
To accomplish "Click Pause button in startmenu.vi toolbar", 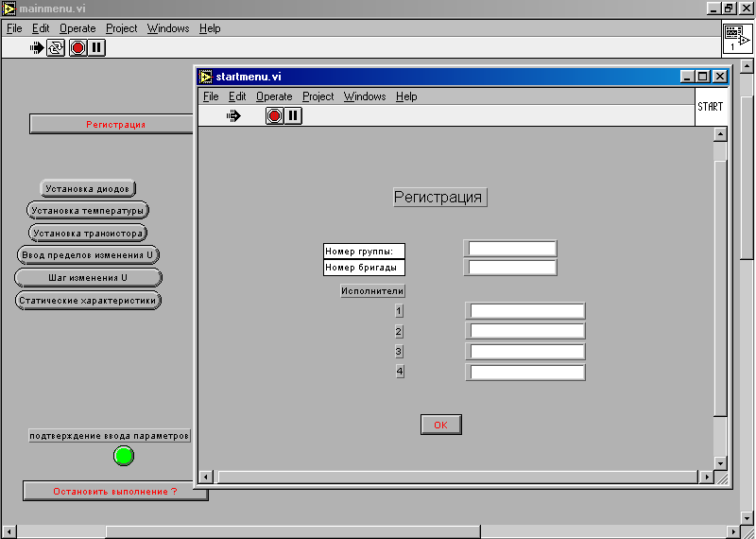I will click(293, 115).
